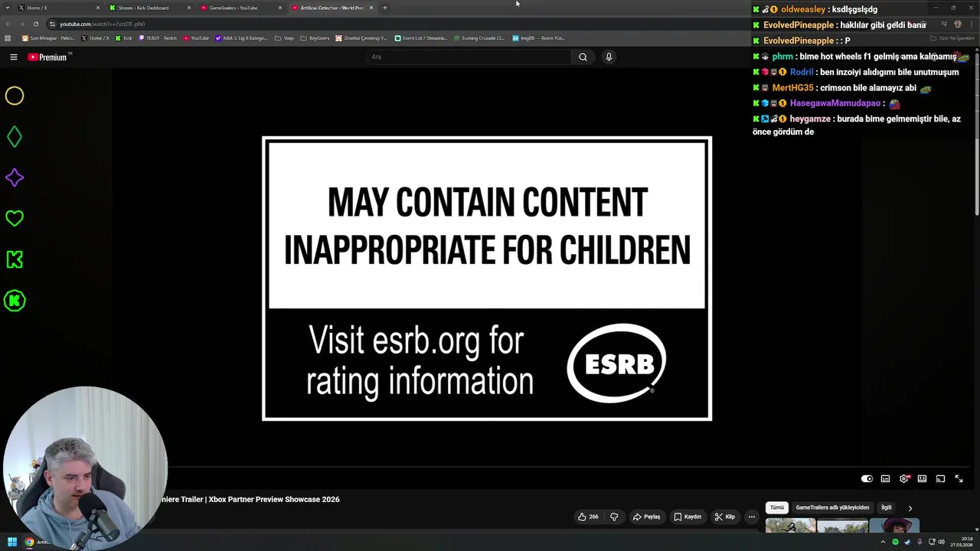Open the Son Mesajlar bookmark
Viewport: 980px width, 551px height.
[x=48, y=37]
